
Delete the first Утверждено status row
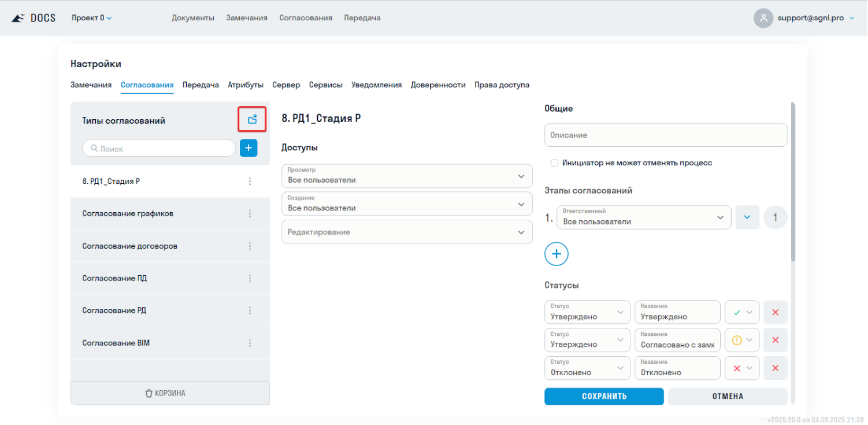click(775, 312)
